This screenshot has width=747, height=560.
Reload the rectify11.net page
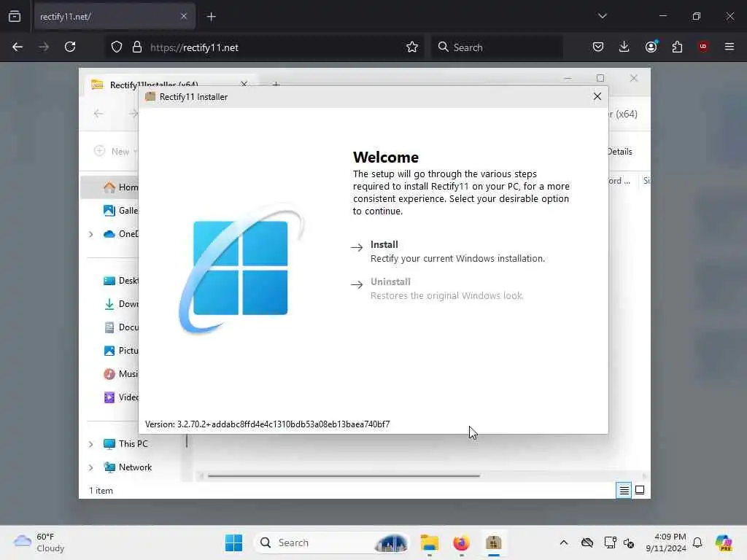pyautogui.click(x=70, y=47)
